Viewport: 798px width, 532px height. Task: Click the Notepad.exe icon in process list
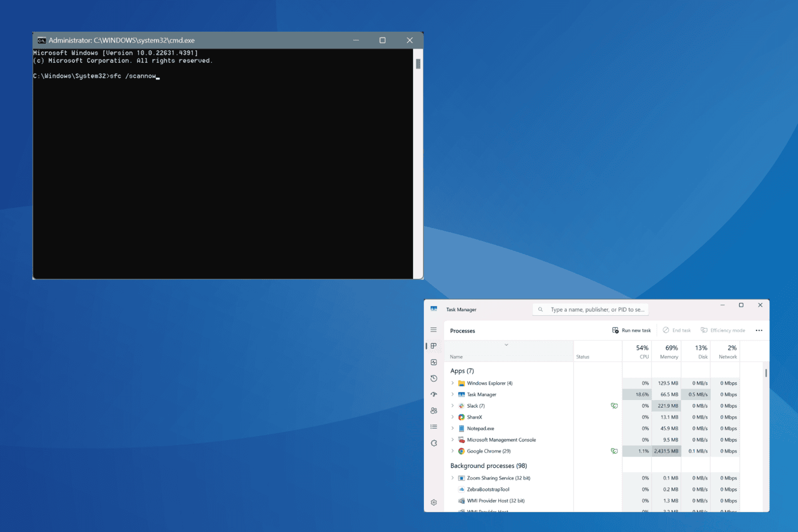[461, 429]
